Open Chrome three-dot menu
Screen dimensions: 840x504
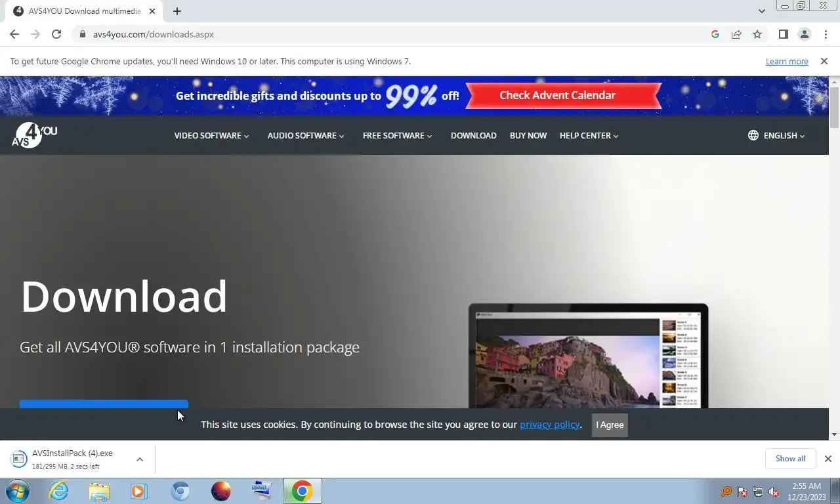pyautogui.click(x=826, y=34)
